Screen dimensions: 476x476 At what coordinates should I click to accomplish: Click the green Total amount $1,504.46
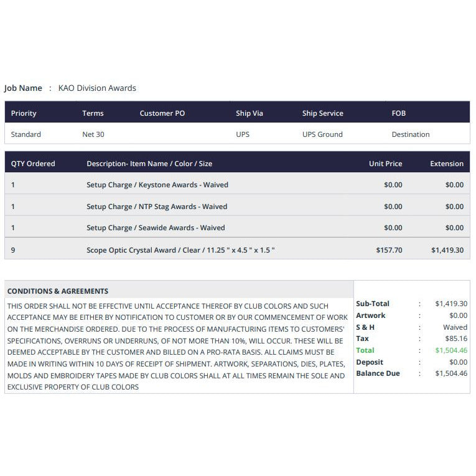(451, 350)
